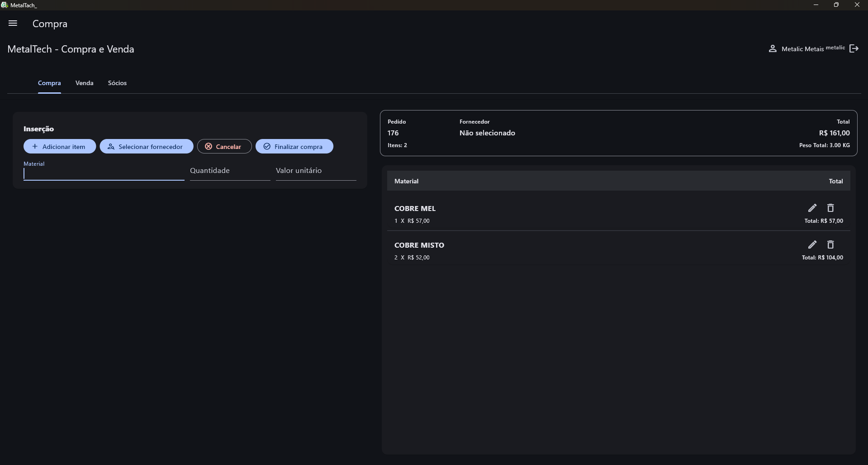Remove COBRE MISTO via the trash icon
Image resolution: width=868 pixels, height=465 pixels.
[830, 244]
